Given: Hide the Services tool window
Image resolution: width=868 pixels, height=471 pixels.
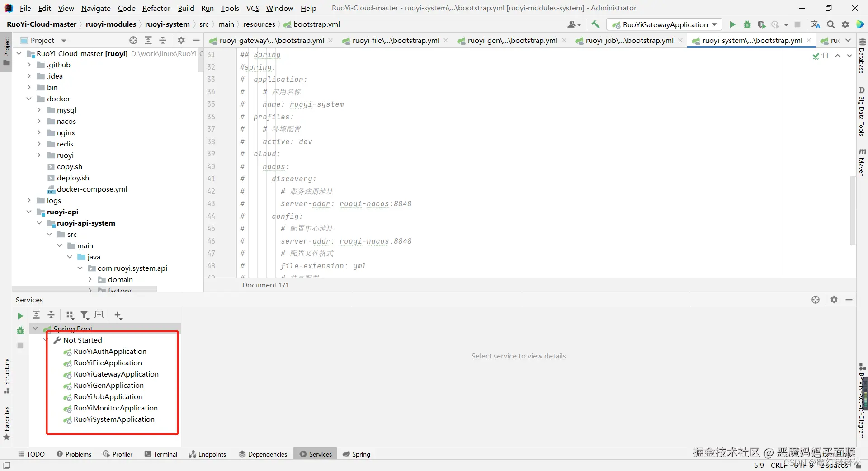Looking at the screenshot, I should click(849, 300).
